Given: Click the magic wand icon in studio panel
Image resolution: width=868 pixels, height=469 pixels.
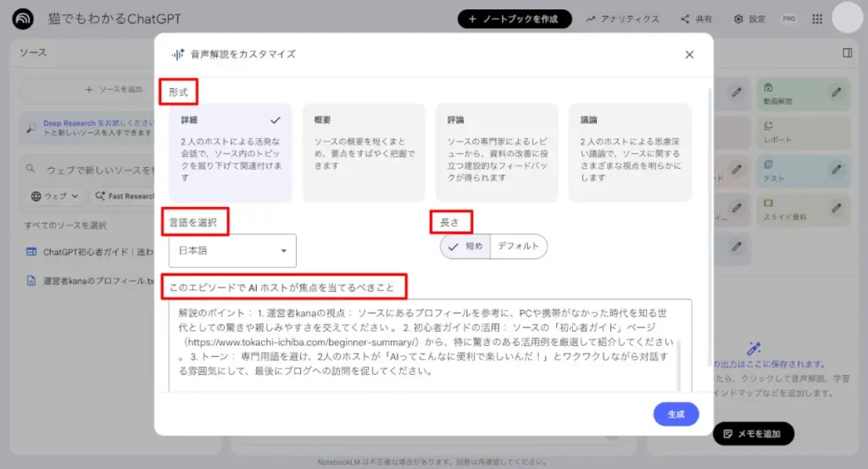Looking at the screenshot, I should pyautogui.click(x=754, y=349).
